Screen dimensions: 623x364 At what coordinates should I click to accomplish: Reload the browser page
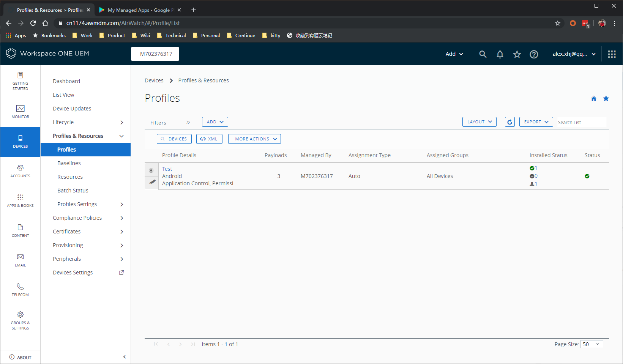click(x=33, y=23)
